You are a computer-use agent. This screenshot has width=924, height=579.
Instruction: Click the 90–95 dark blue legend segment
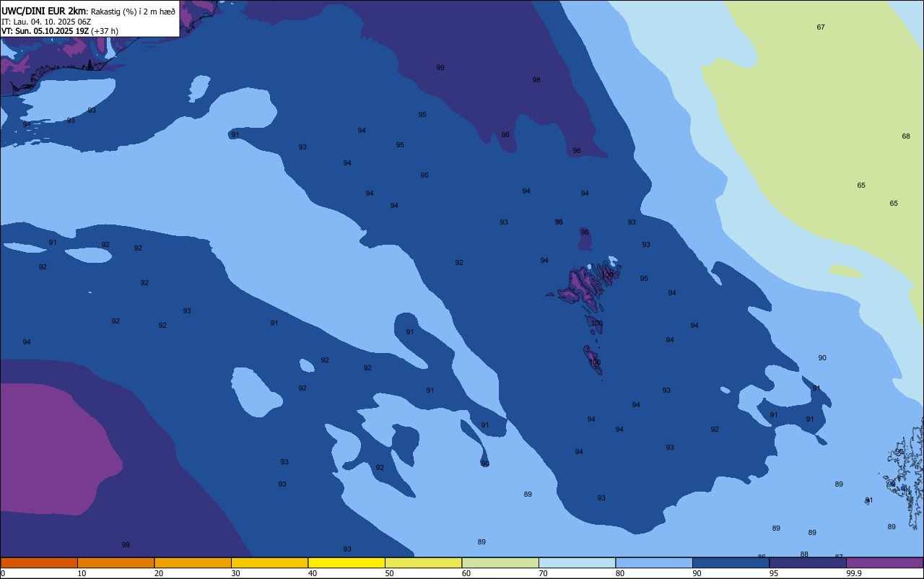click(731, 562)
